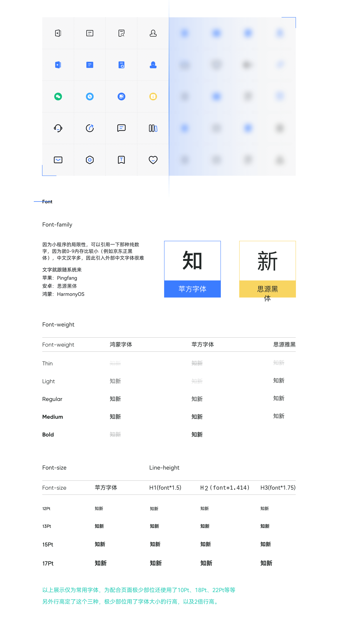Click the outline add-book plus icon
Image resolution: width=338 pixels, height=644 pixels.
pos(58,33)
